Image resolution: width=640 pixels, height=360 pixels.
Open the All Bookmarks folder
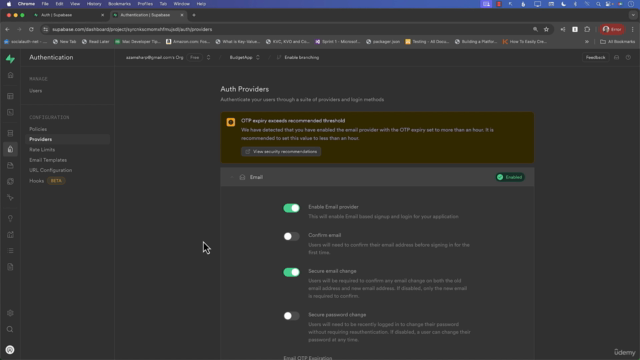pos(618,42)
